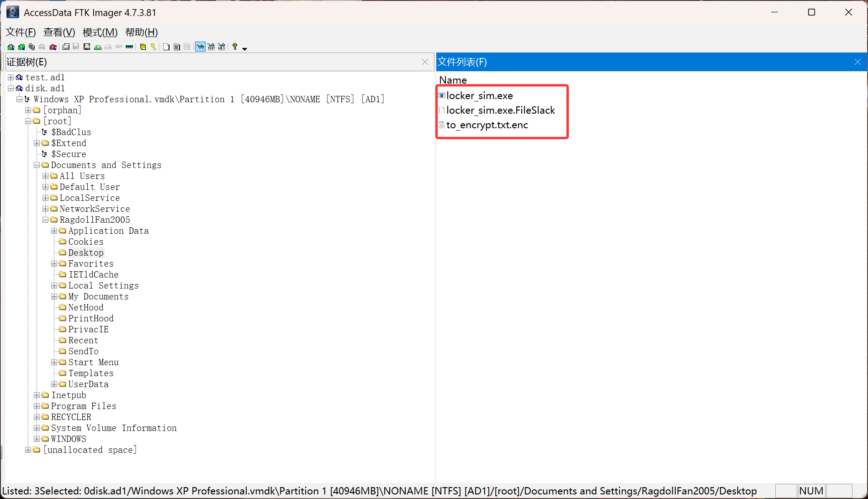The height and width of the screenshot is (499, 868).
Task: Expand the All Users folder
Action: (x=46, y=176)
